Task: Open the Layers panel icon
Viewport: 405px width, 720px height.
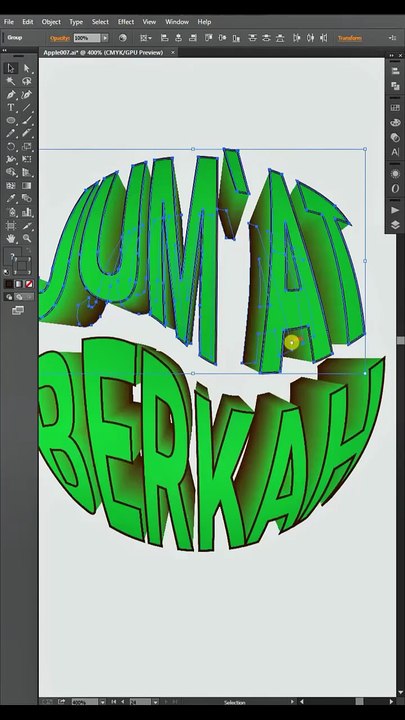Action: click(x=395, y=225)
